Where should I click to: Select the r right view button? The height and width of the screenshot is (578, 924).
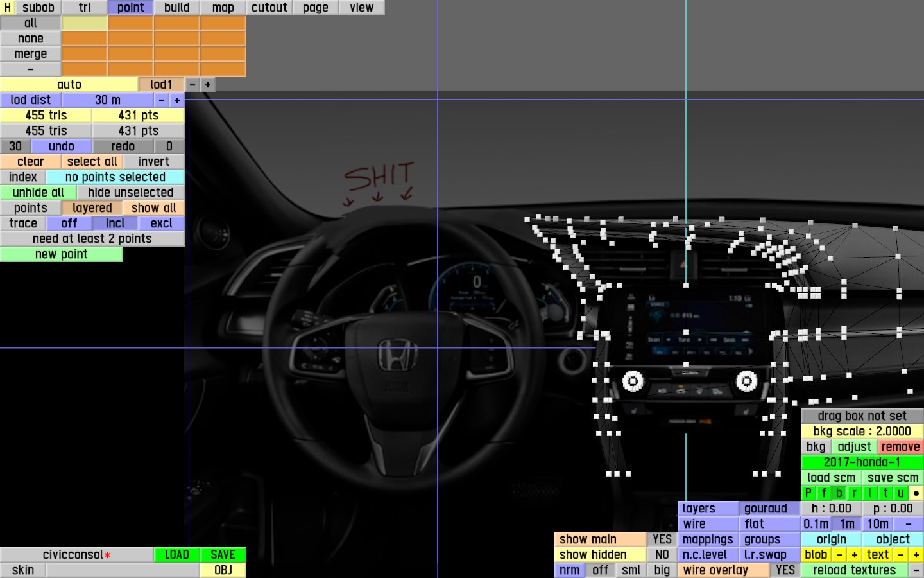click(855, 493)
